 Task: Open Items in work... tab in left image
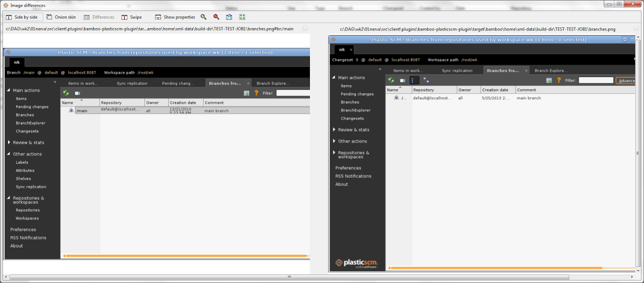[x=83, y=83]
